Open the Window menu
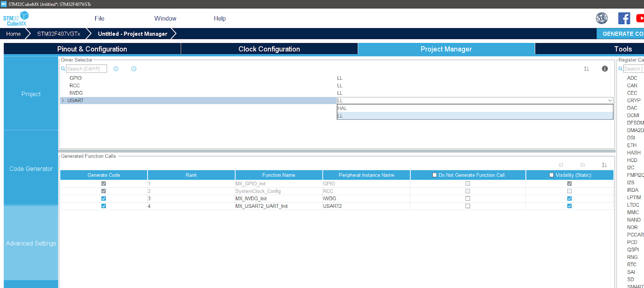Image resolution: width=644 pixels, height=288 pixels. (x=165, y=19)
